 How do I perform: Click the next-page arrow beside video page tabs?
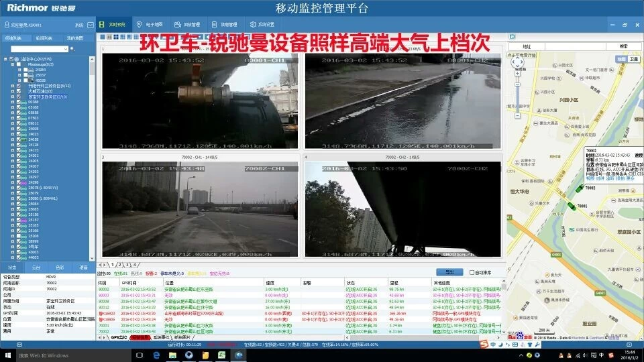click(x=105, y=265)
